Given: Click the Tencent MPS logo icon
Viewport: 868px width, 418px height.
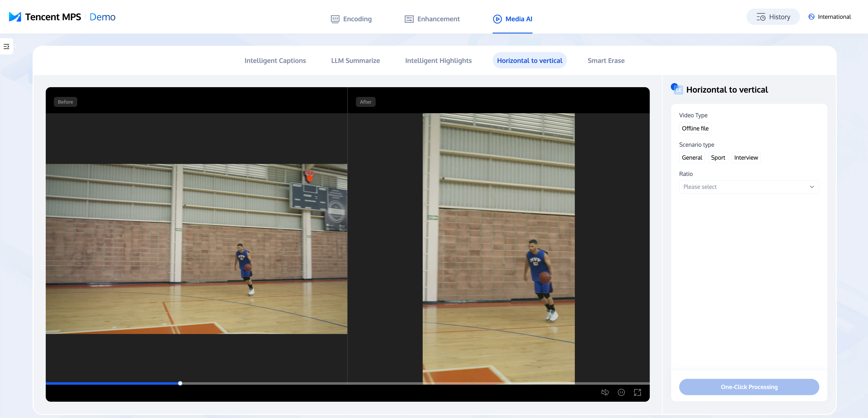Looking at the screenshot, I should coord(15,17).
